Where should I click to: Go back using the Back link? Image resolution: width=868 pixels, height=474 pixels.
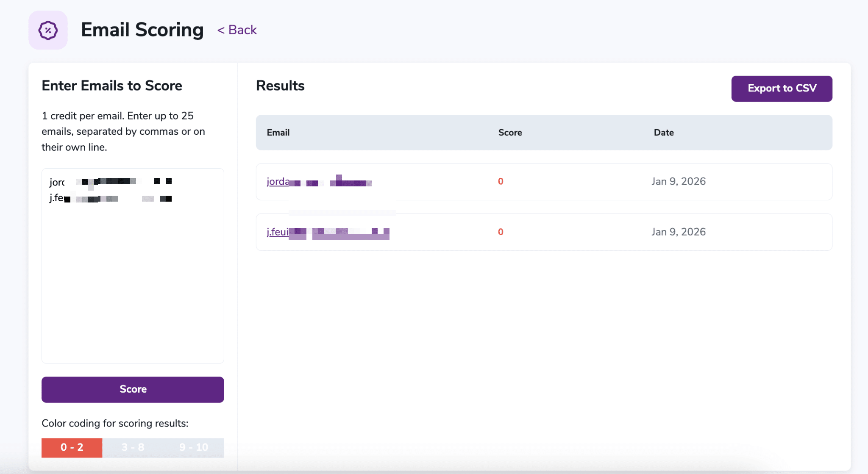[237, 30]
